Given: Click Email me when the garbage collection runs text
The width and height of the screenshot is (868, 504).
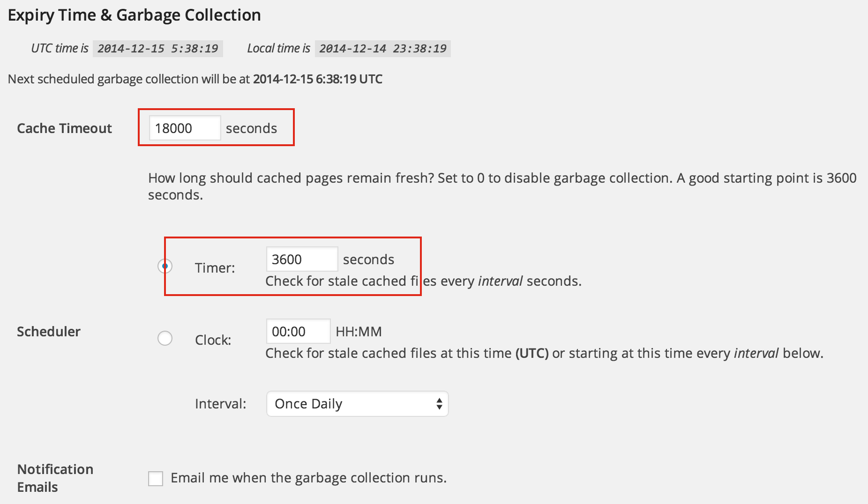Looking at the screenshot, I should 309,478.
